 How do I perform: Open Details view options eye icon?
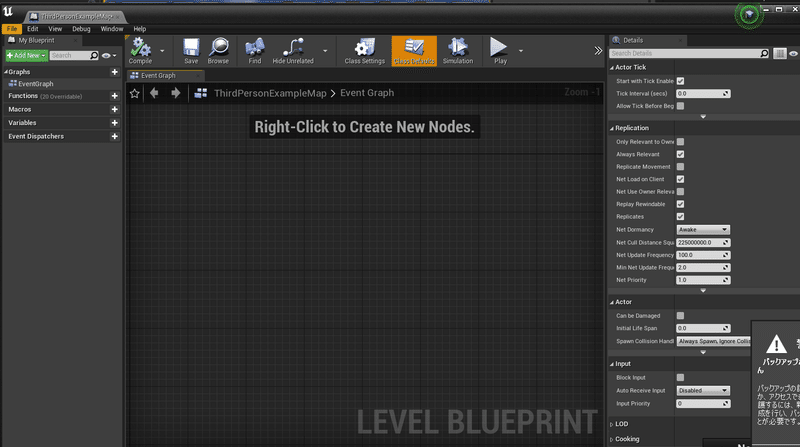pyautogui.click(x=793, y=53)
